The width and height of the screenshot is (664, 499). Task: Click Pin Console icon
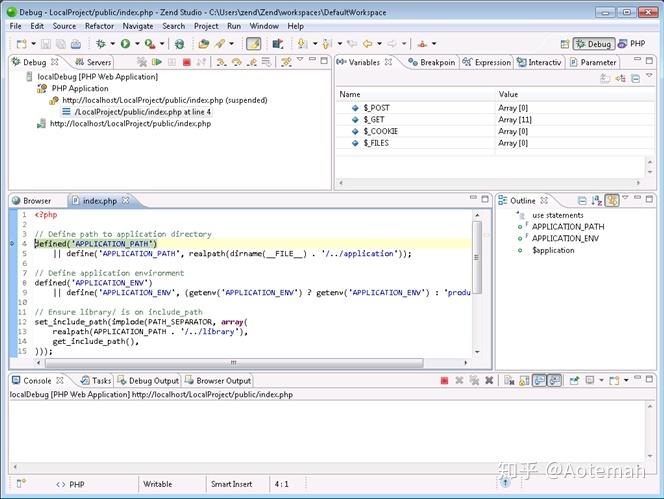tap(574, 381)
